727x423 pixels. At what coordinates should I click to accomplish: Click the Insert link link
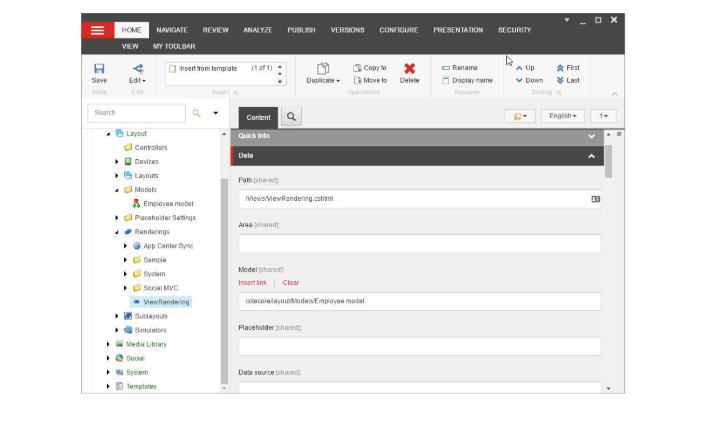(x=252, y=282)
